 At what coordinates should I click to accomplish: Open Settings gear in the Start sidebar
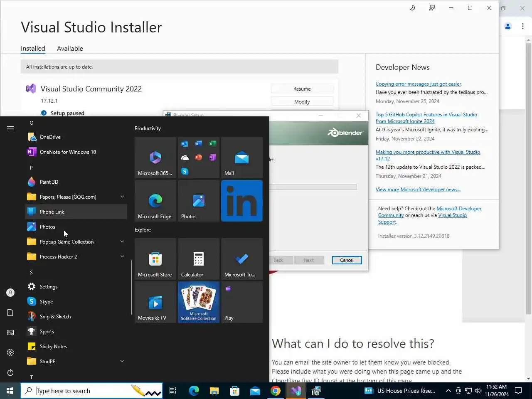pyautogui.click(x=10, y=352)
